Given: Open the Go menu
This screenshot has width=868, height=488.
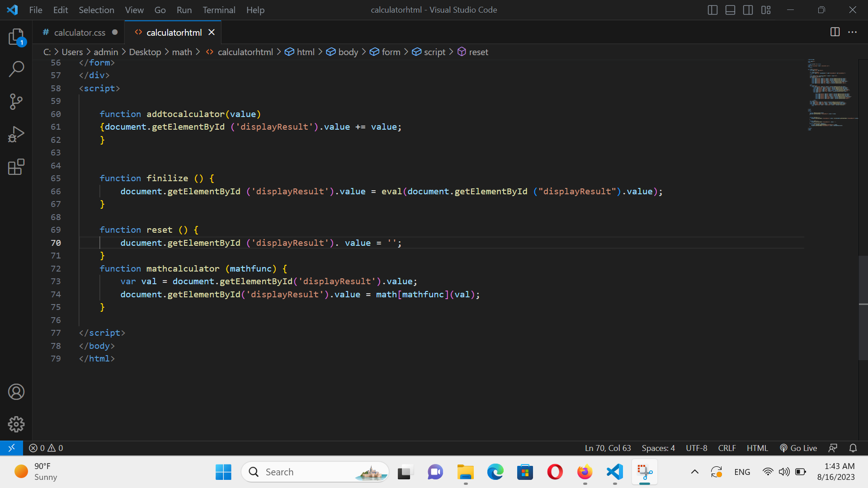Looking at the screenshot, I should click(160, 10).
